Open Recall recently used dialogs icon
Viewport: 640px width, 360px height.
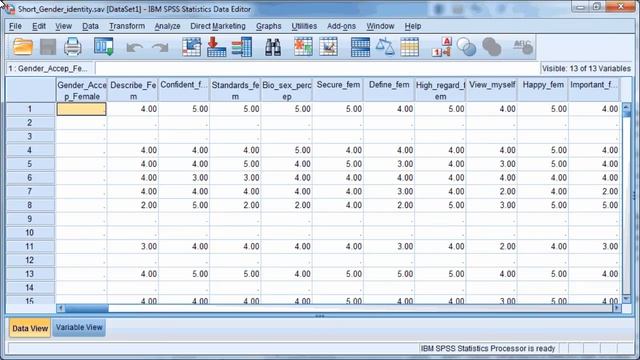[104, 47]
